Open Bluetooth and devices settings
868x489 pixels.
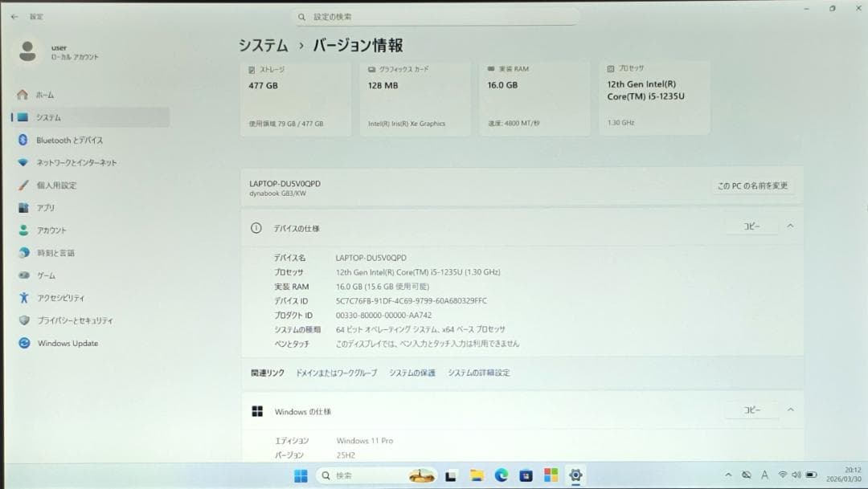click(x=90, y=140)
